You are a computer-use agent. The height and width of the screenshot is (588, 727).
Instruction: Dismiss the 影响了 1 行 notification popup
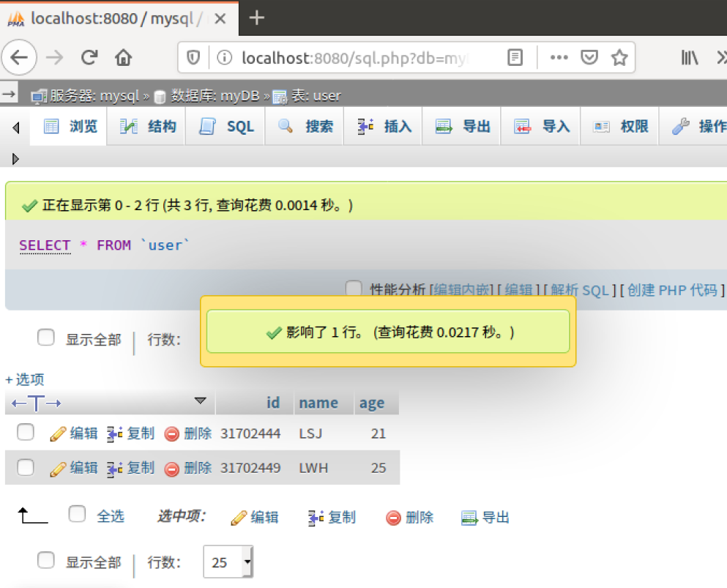click(388, 332)
